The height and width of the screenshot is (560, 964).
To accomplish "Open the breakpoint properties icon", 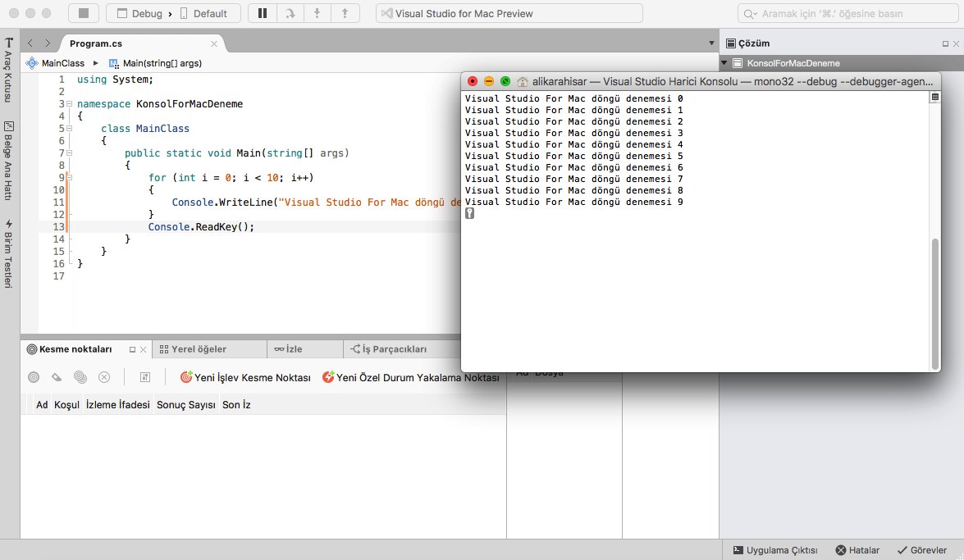I will (145, 377).
